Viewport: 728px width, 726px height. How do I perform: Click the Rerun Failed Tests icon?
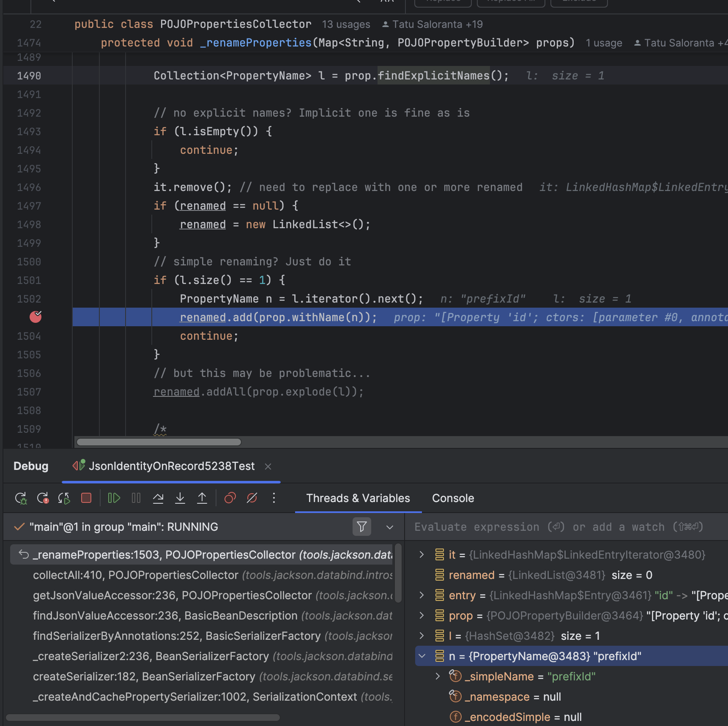pyautogui.click(x=43, y=498)
